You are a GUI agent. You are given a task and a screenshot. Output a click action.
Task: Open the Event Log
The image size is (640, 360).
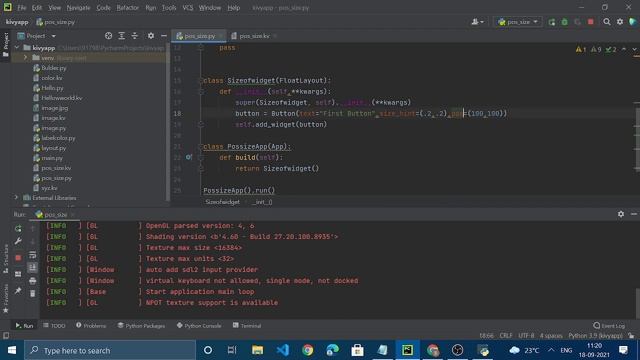609,325
